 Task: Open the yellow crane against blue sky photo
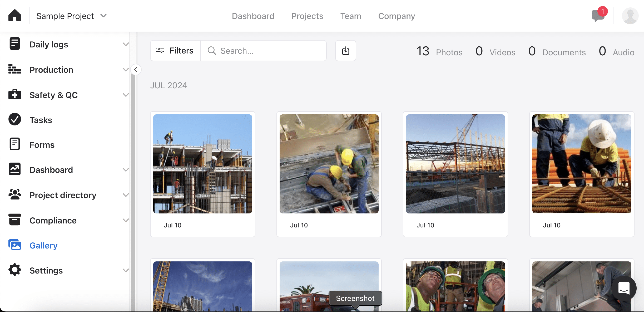[x=203, y=286]
